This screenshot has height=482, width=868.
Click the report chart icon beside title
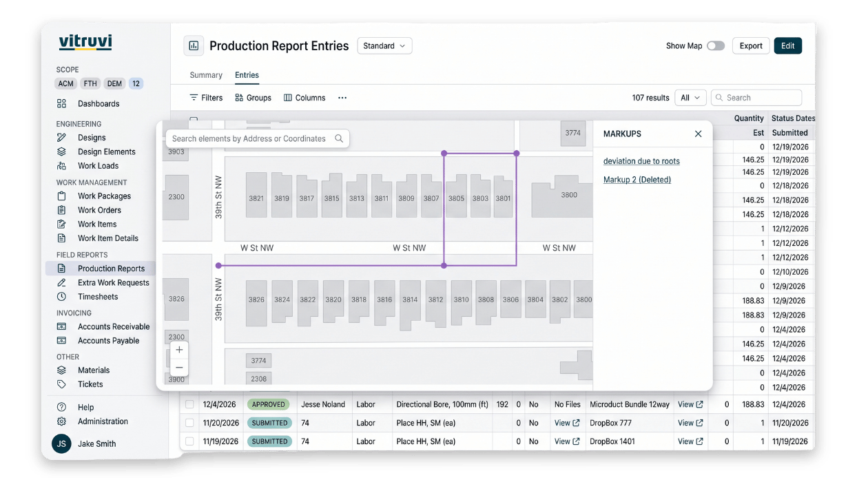[194, 46]
